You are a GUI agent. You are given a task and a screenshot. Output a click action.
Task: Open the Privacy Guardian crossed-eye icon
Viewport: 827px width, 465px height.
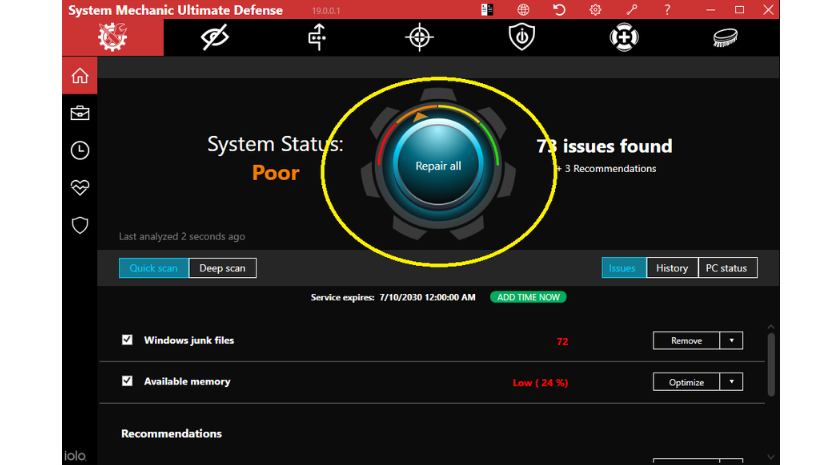pos(214,38)
